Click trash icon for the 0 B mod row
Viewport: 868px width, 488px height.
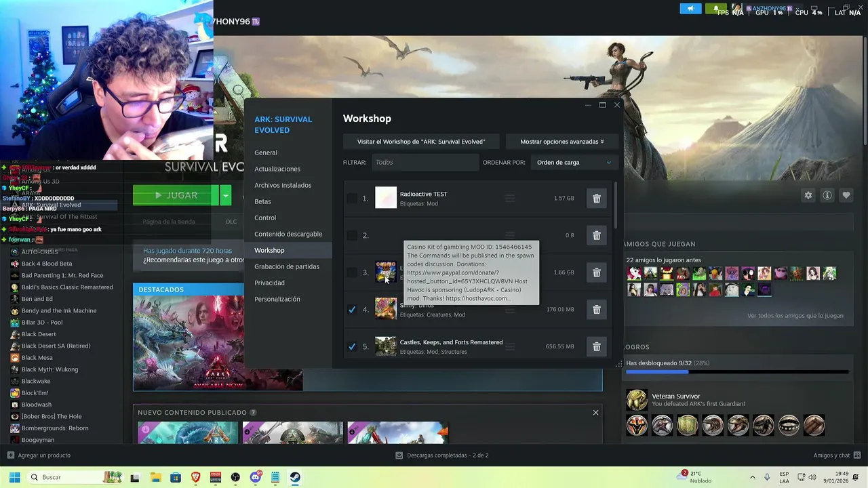pos(597,235)
